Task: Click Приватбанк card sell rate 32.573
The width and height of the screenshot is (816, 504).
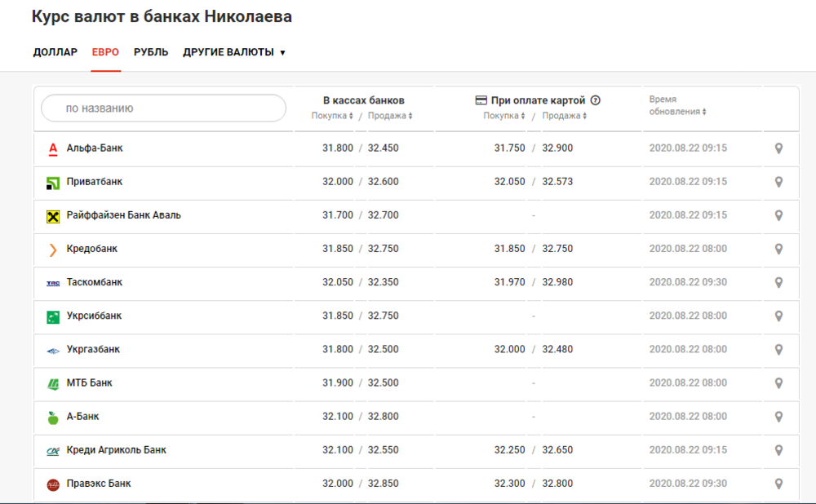Action: pos(557,182)
